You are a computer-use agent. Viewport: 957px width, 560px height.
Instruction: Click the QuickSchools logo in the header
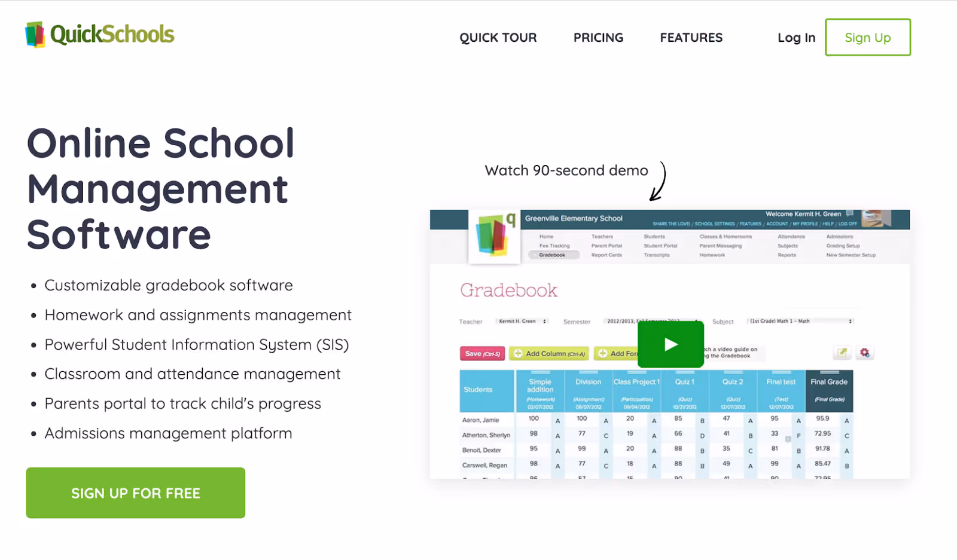100,35
